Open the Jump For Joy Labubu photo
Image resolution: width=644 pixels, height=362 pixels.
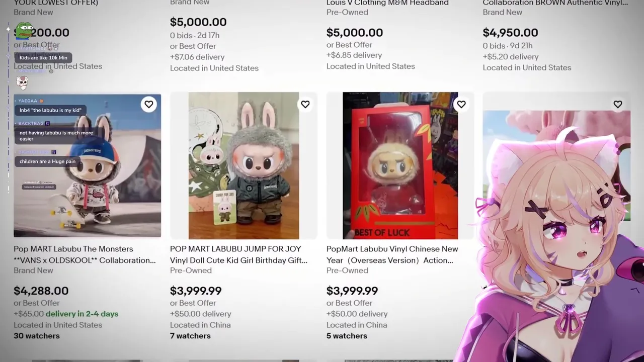244,165
